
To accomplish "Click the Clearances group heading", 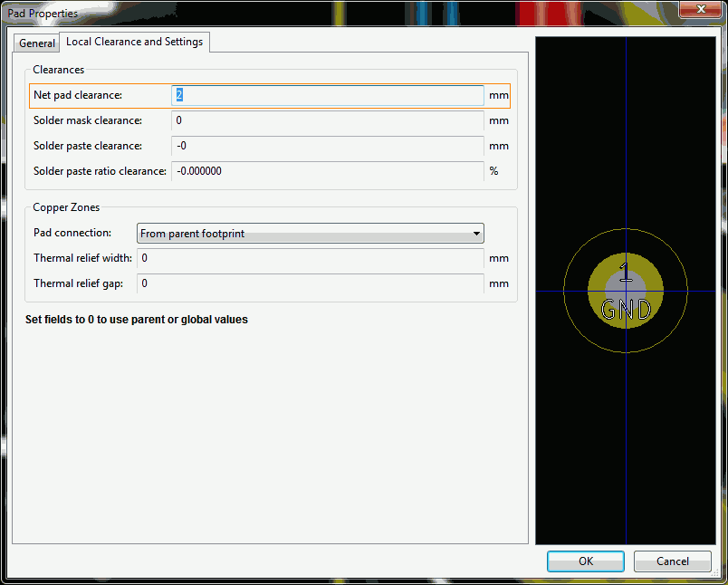I will tap(59, 70).
